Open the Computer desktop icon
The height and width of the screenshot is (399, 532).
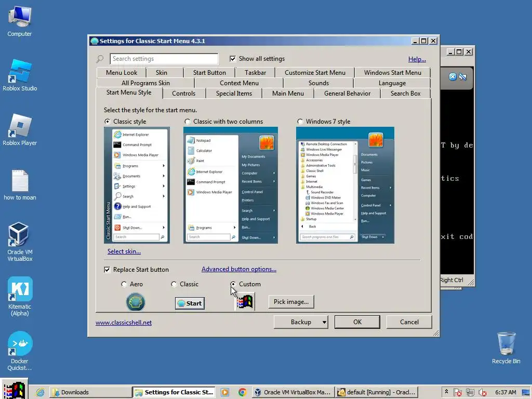point(19,21)
